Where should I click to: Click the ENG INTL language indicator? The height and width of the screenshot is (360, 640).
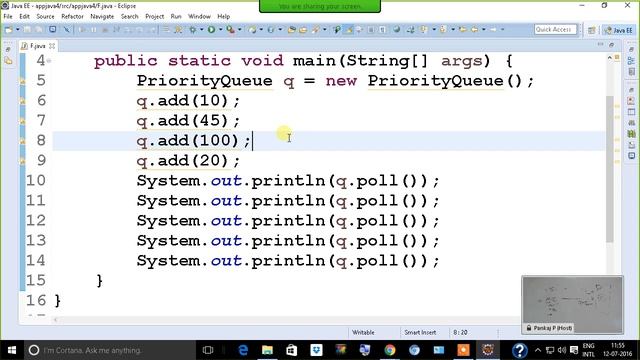(588, 350)
